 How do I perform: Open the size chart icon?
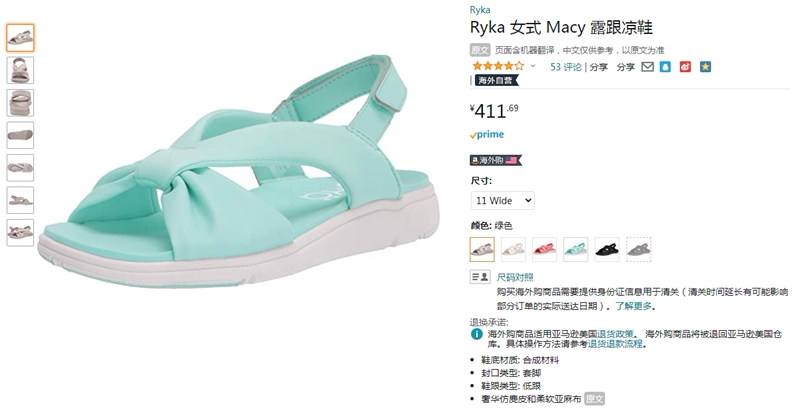coord(478,277)
